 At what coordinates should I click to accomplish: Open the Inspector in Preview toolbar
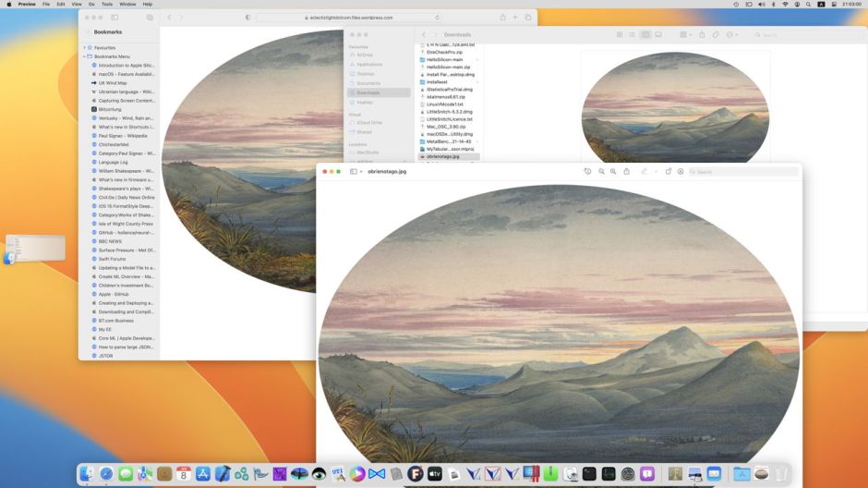click(x=587, y=172)
